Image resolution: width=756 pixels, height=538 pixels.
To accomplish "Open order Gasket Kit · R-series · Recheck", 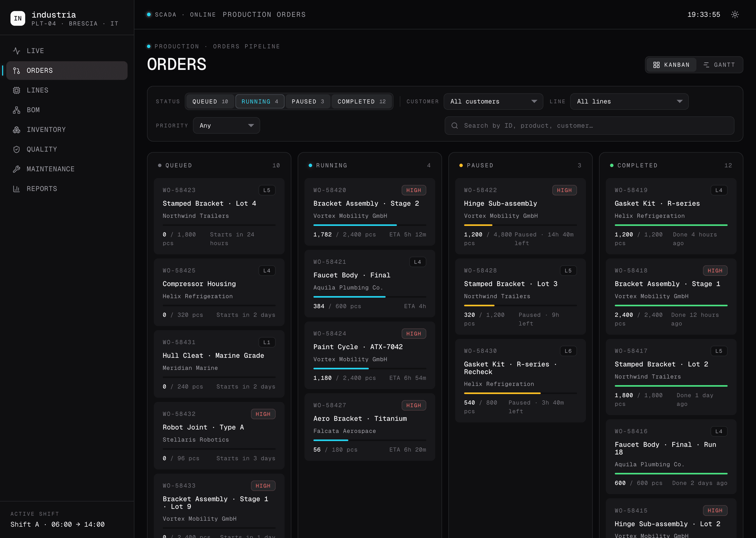I will tap(520, 381).
